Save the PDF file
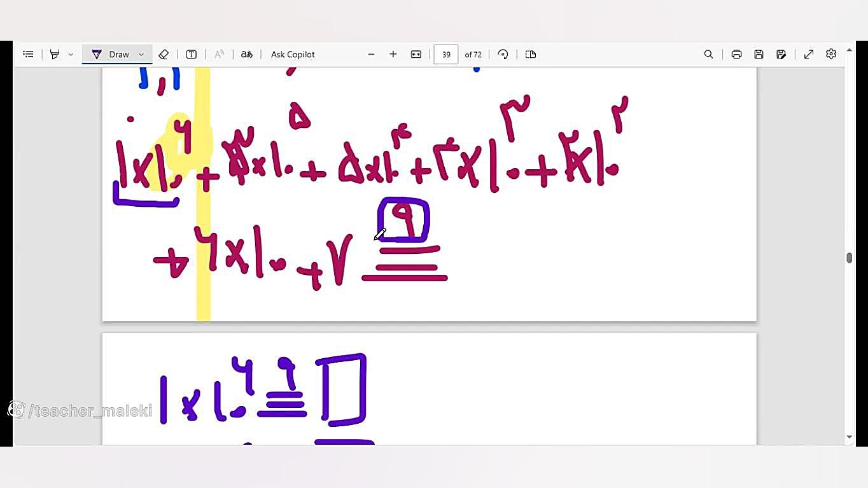This screenshot has width=868, height=488. [x=759, y=54]
